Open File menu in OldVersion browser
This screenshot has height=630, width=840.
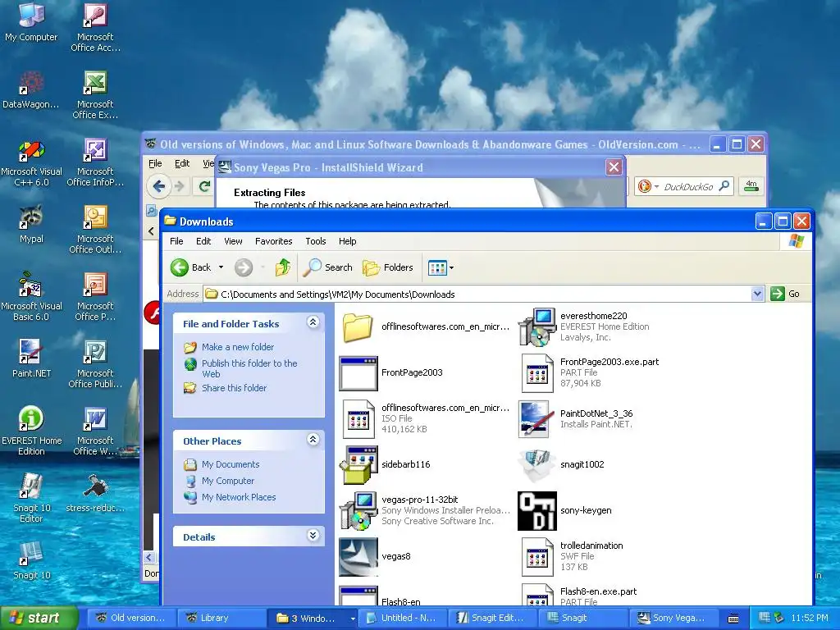[x=155, y=163]
